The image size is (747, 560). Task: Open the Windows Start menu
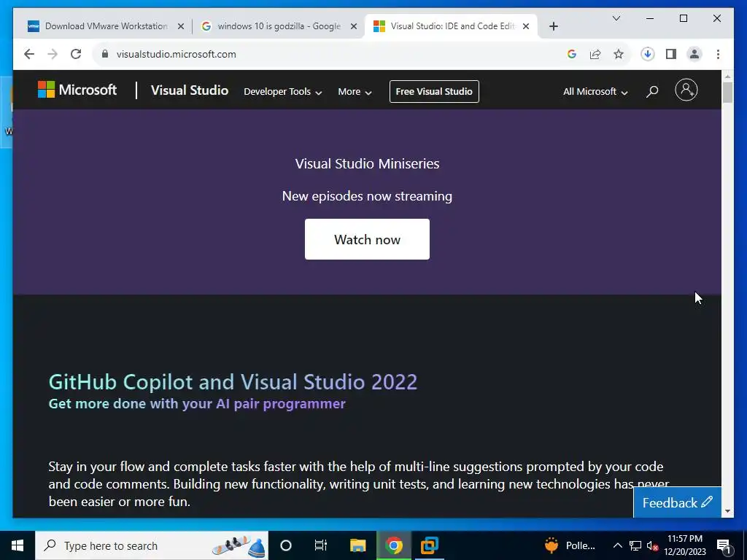click(18, 545)
